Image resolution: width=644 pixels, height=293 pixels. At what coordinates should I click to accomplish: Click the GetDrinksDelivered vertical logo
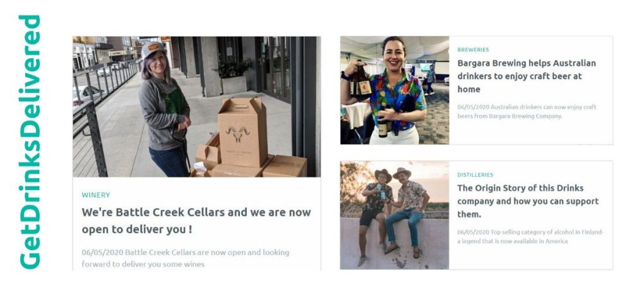(x=30, y=142)
